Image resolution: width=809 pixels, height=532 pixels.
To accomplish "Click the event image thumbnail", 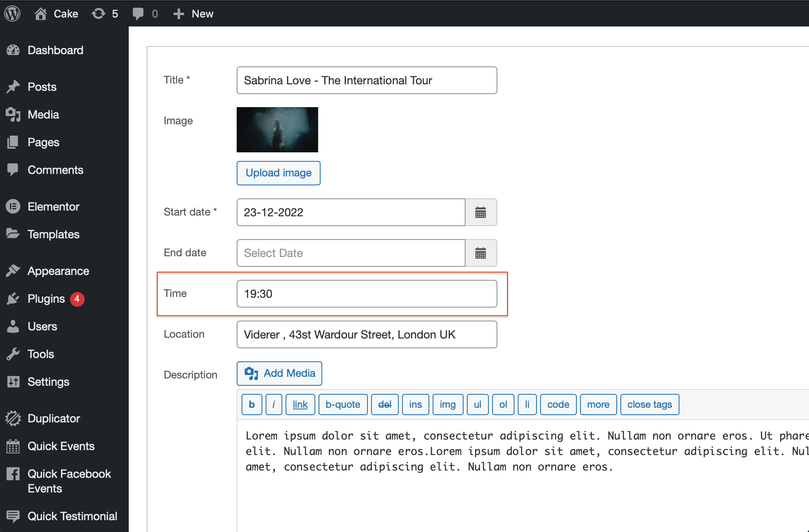I will pos(277,130).
